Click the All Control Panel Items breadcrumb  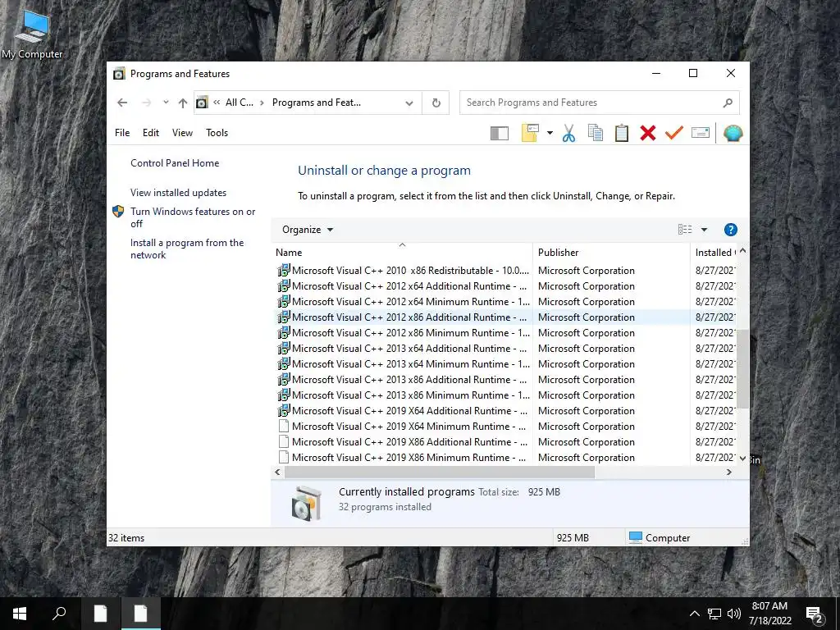pos(239,103)
